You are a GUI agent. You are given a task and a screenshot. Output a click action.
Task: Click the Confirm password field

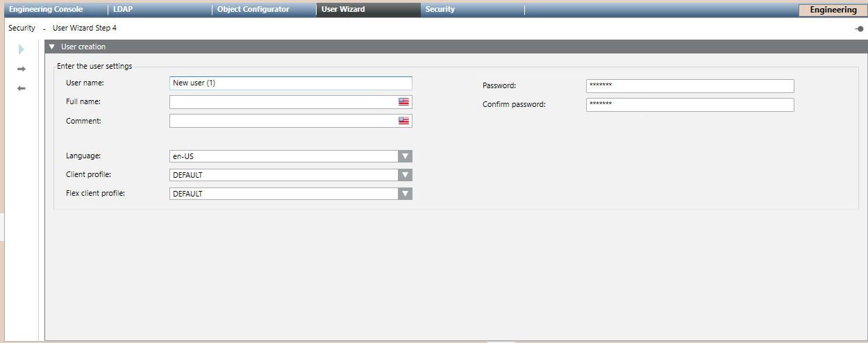pos(690,105)
